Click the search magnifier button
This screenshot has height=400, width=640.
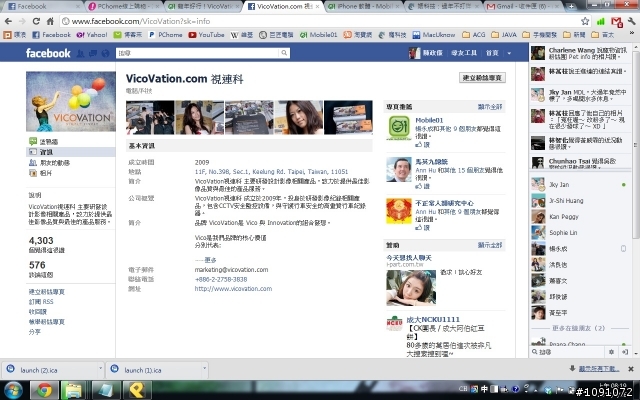[x=284, y=53]
